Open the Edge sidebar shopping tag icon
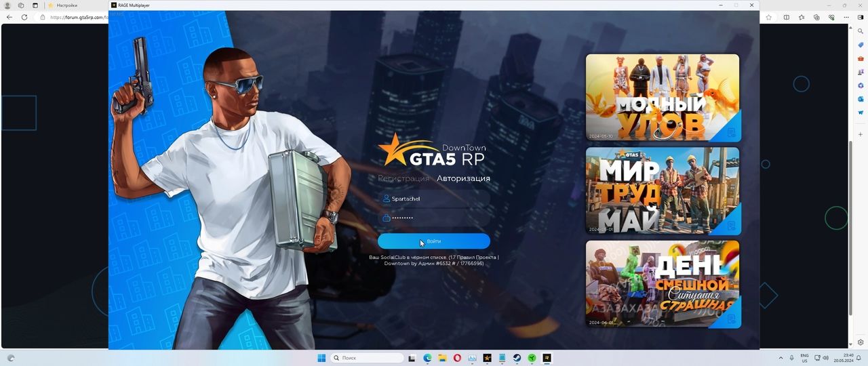 [x=861, y=45]
